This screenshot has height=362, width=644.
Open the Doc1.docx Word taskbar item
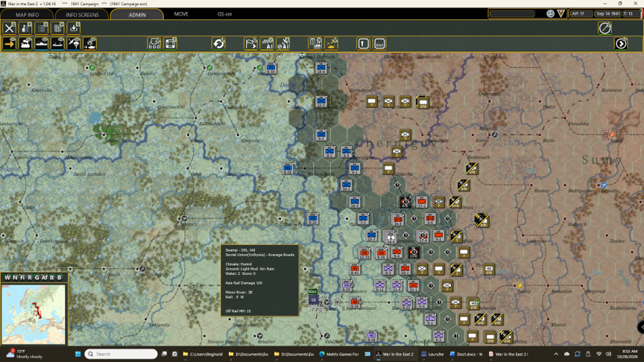(466, 354)
